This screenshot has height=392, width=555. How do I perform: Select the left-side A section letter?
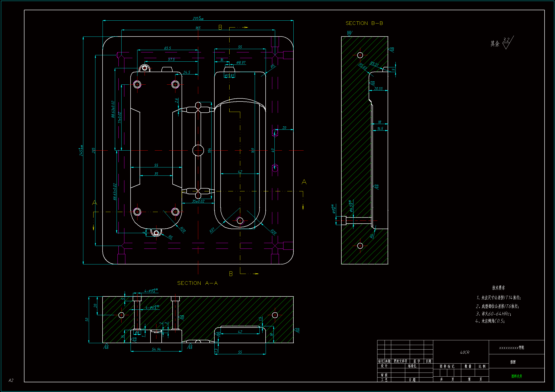(94, 203)
